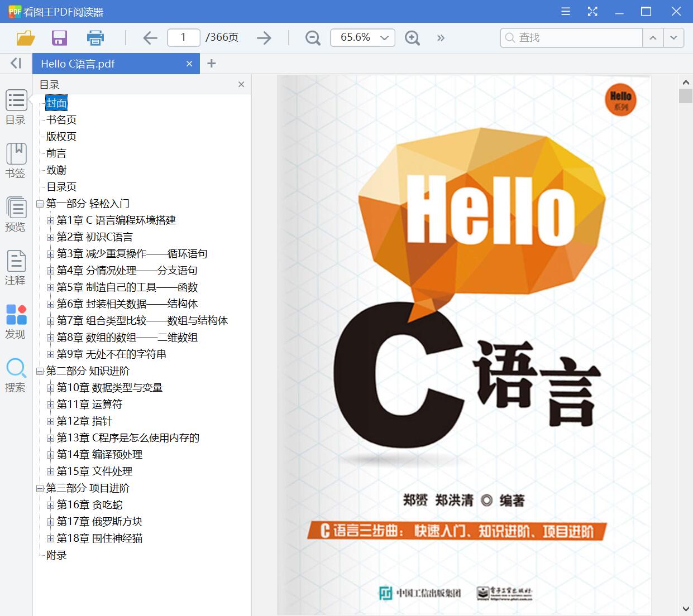Expand 第5章 制造自己的工具 node
Image resolution: width=693 pixels, height=616 pixels.
50,287
